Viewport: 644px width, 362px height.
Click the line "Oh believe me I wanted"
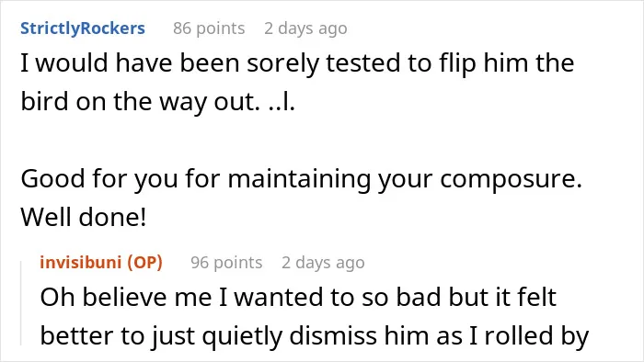[x=298, y=297]
